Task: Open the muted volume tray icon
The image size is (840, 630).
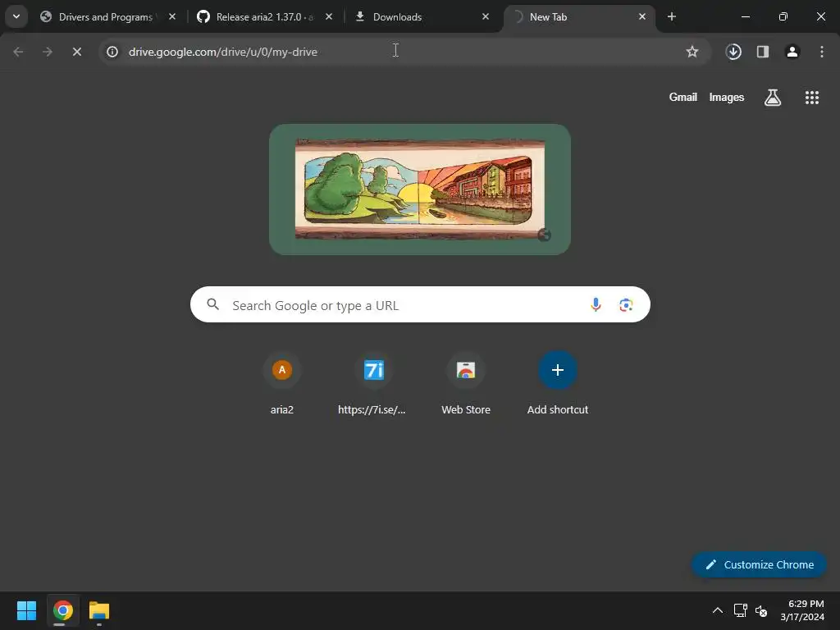Action: click(761, 610)
